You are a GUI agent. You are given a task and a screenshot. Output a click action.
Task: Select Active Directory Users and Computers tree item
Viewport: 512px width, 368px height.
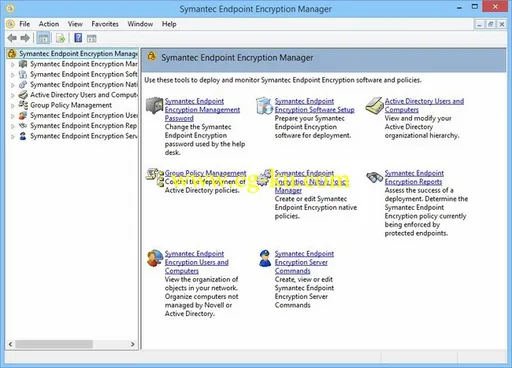pos(84,95)
